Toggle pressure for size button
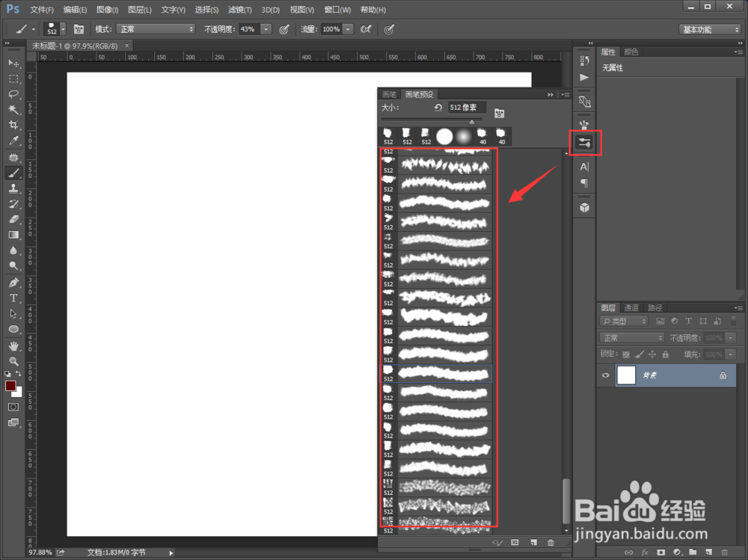The image size is (748, 560). click(x=389, y=29)
